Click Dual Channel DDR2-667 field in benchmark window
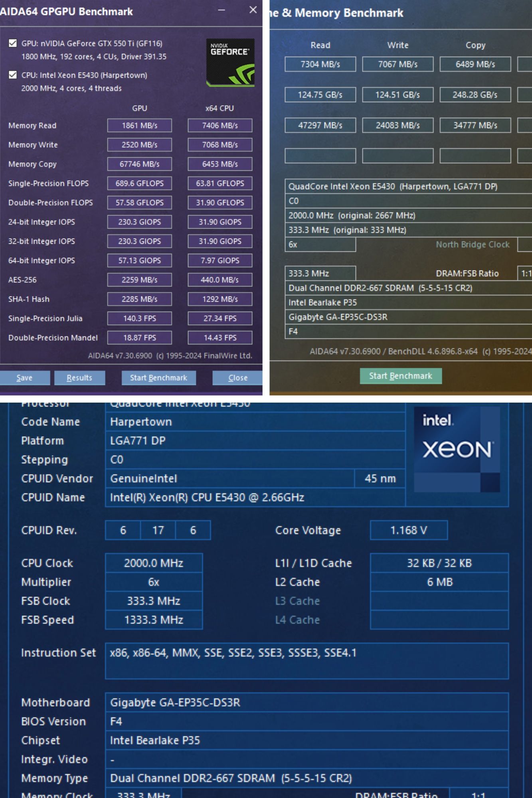 point(408,288)
